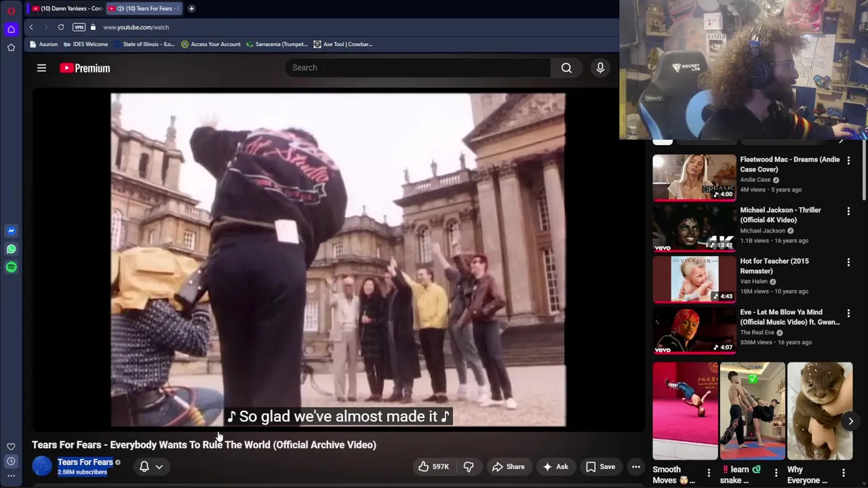Click the notification bell for the channel

click(x=144, y=466)
